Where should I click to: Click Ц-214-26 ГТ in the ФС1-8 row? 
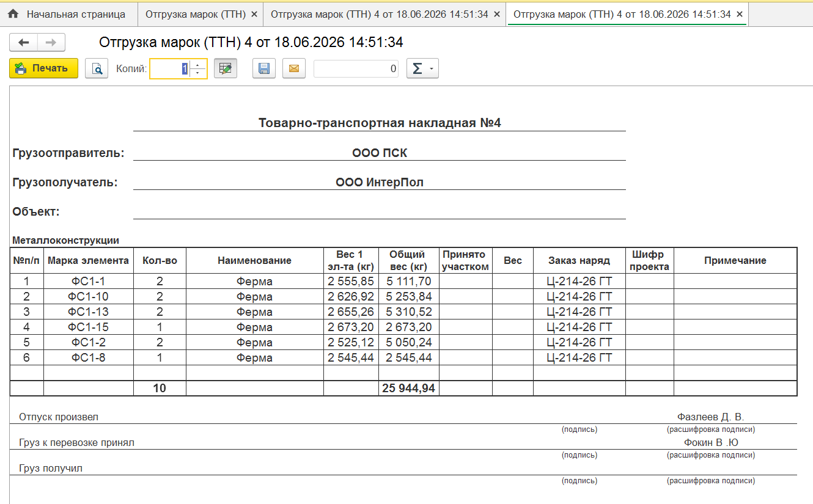pyautogui.click(x=579, y=358)
